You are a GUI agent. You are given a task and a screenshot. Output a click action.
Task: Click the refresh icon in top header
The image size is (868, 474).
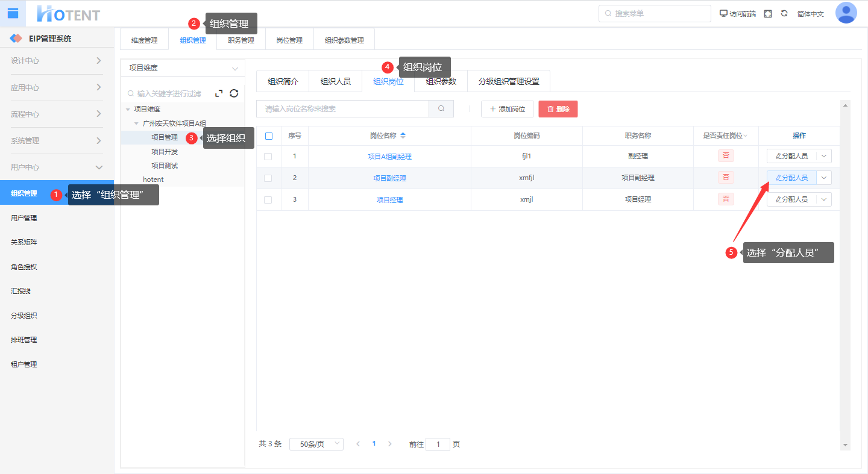784,13
